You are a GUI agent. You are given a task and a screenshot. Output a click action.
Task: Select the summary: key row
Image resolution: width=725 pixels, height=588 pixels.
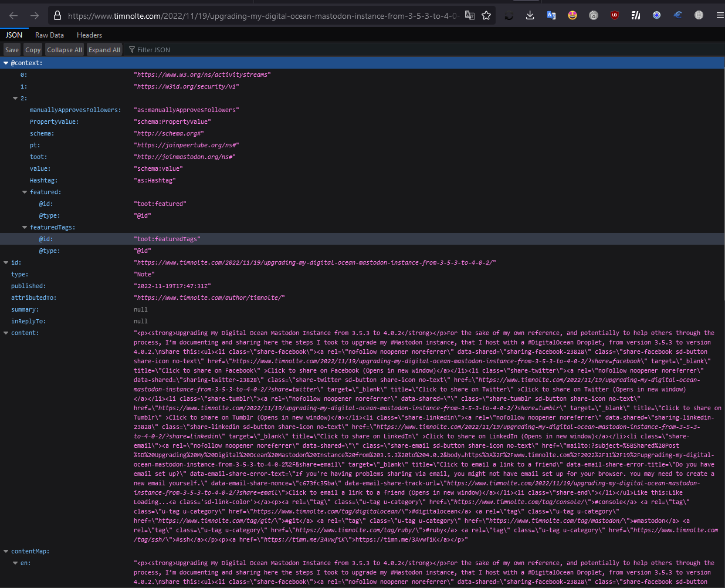(x=362, y=309)
